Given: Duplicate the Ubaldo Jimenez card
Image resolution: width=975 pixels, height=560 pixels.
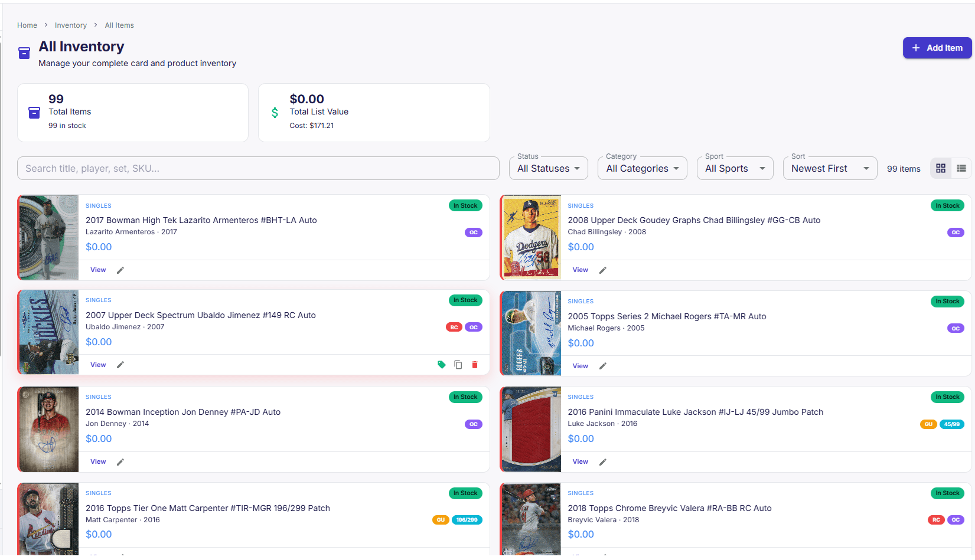Looking at the screenshot, I should click(x=458, y=365).
